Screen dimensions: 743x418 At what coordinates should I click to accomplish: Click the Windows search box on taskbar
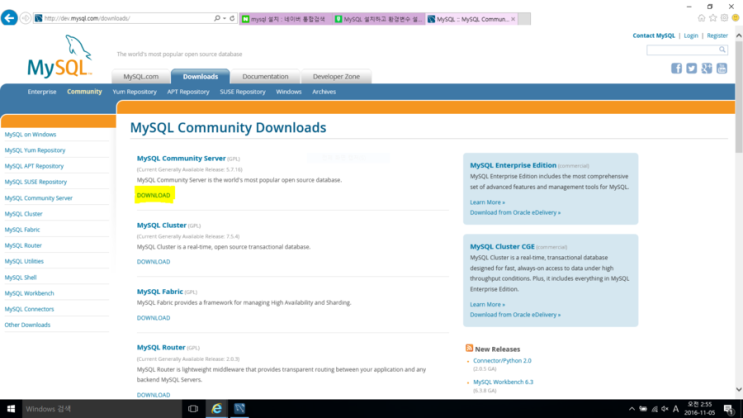102,409
